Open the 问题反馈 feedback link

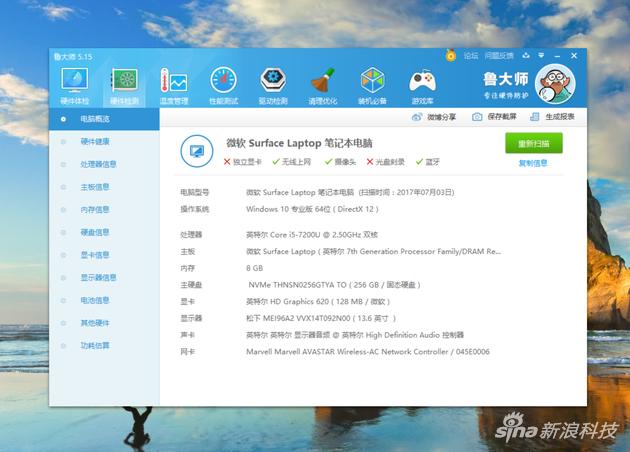[x=499, y=55]
